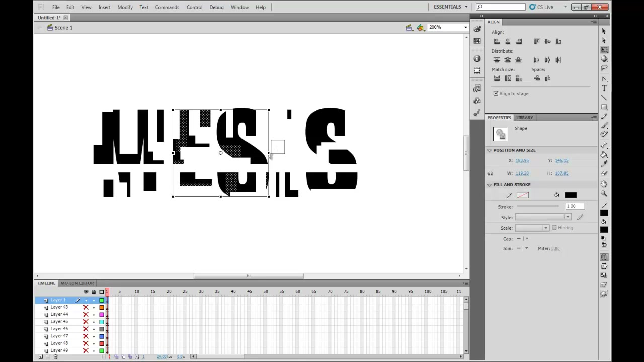Click align vertical center icon
The height and width of the screenshot is (362, 644).
[547, 41]
